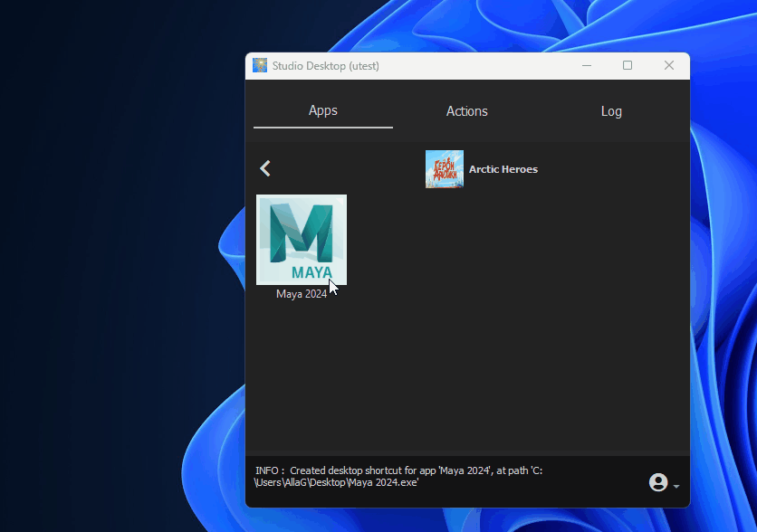Click the Windows desktop wallpaper left of window

click(x=118, y=271)
